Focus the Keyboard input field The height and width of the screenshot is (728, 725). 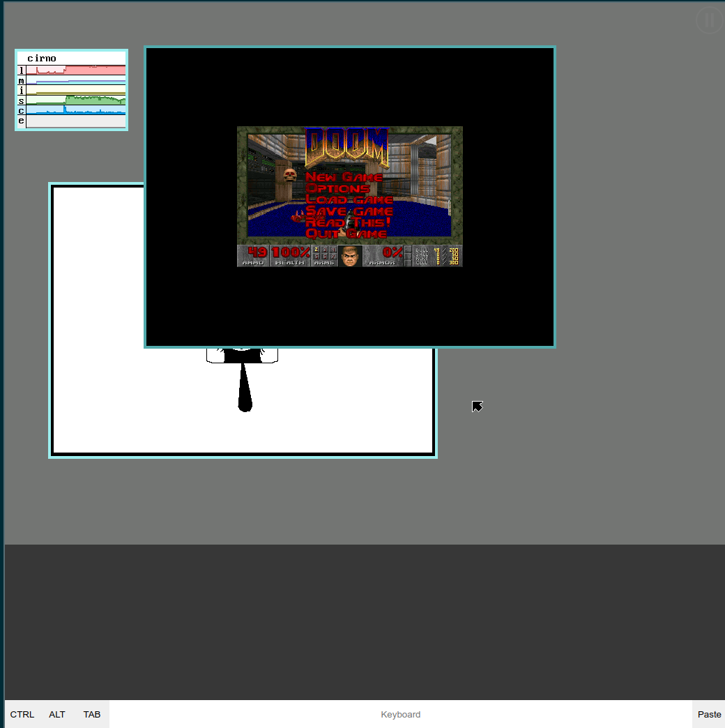pyautogui.click(x=401, y=714)
